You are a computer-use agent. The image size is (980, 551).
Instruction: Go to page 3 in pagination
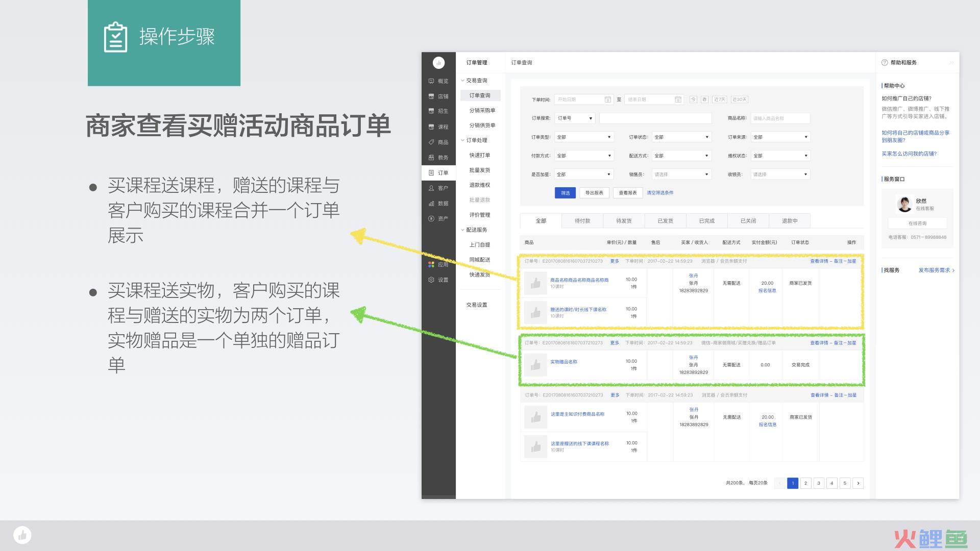pyautogui.click(x=819, y=483)
